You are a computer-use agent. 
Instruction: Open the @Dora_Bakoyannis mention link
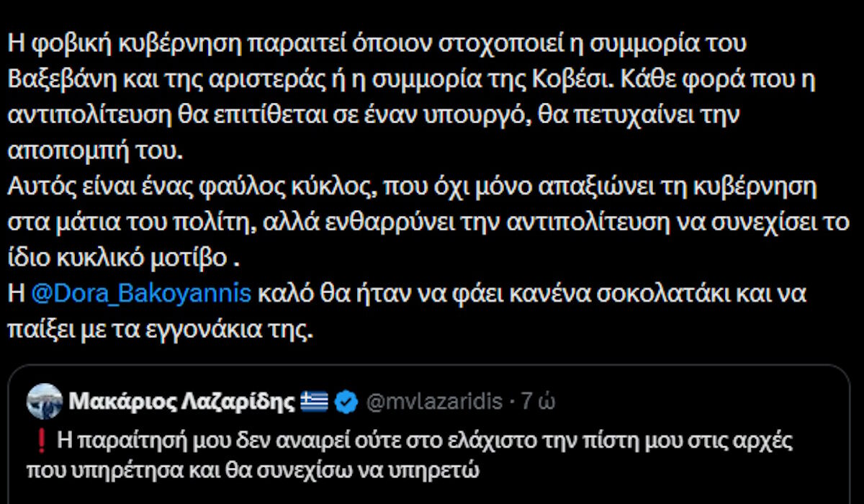click(x=140, y=294)
